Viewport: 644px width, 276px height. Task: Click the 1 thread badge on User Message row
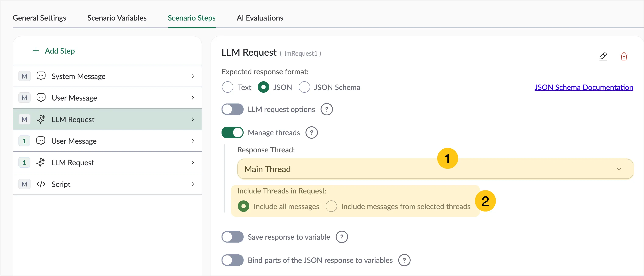coord(24,141)
